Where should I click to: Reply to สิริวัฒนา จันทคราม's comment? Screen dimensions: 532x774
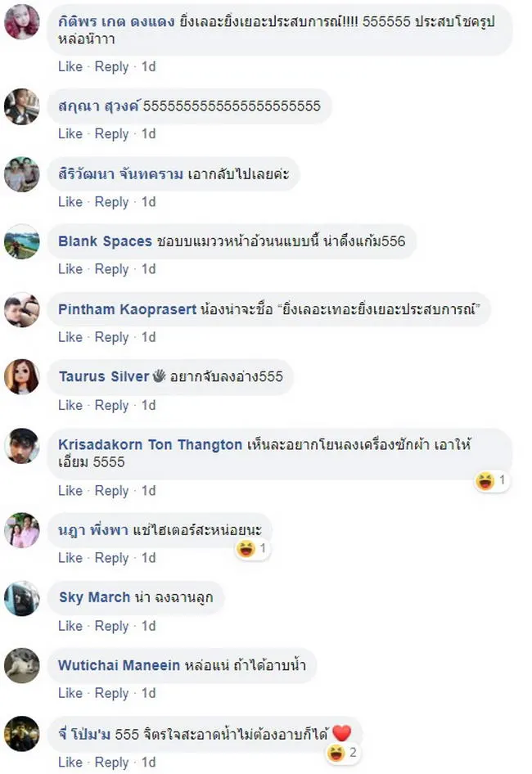point(111,201)
